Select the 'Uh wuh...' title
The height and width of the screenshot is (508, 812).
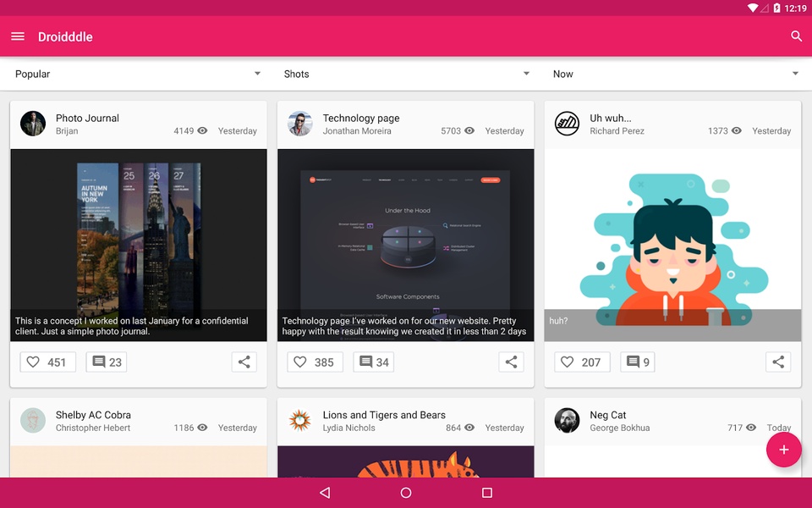click(x=610, y=119)
